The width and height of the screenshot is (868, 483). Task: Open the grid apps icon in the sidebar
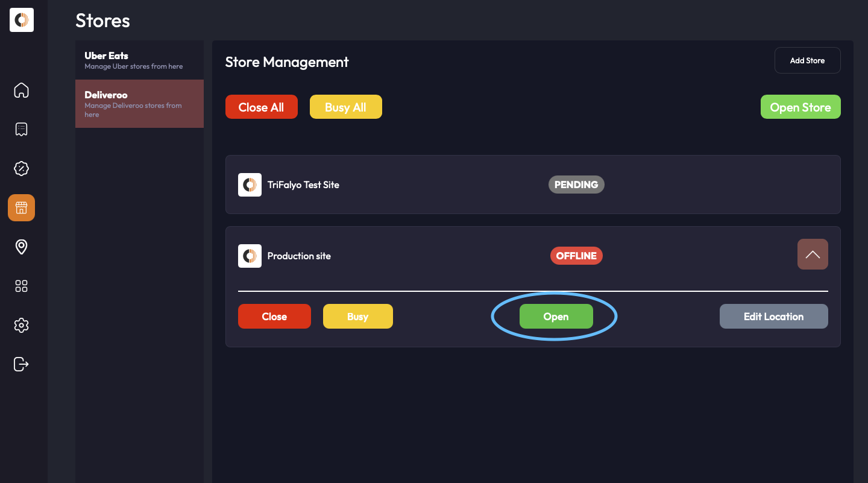point(21,286)
